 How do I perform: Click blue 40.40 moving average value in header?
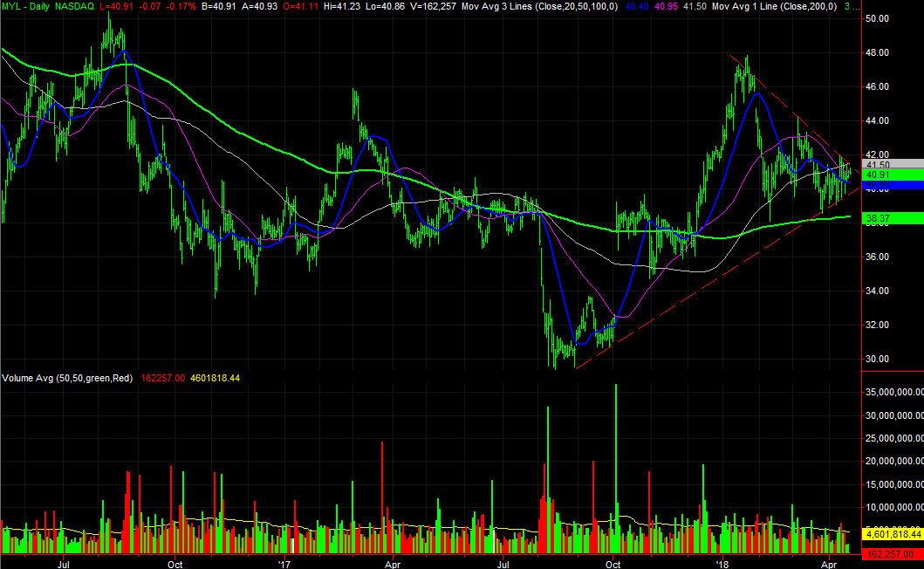pos(637,6)
